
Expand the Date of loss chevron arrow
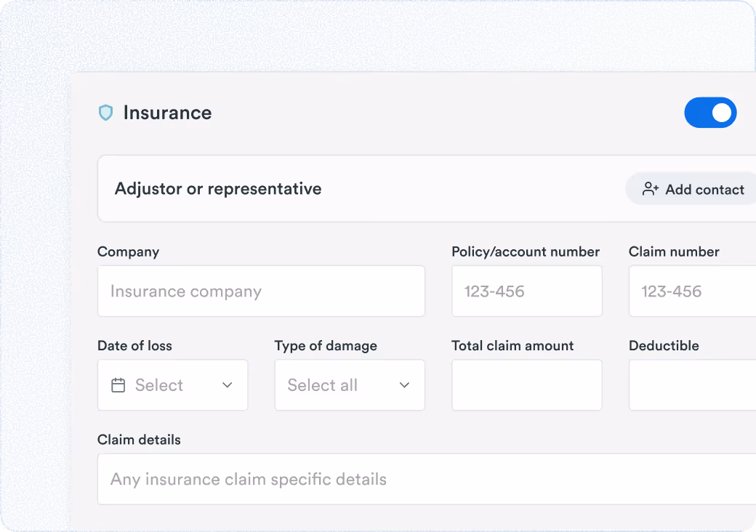(x=228, y=385)
